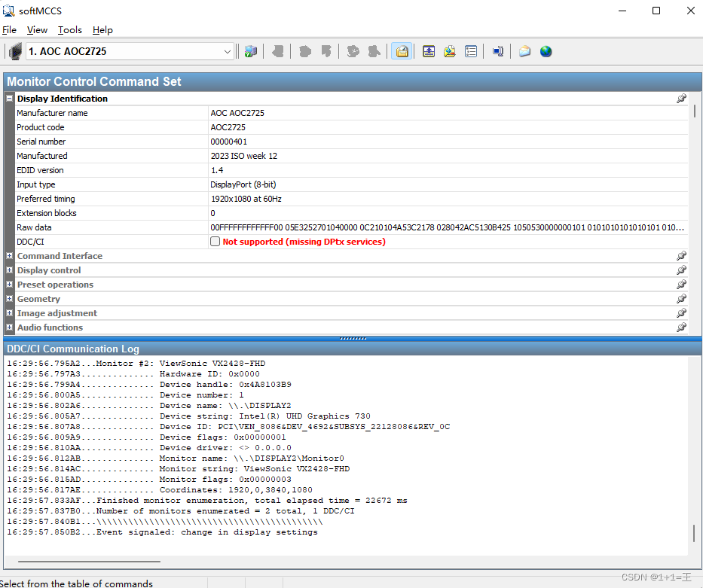
Task: Pin the Display control section
Action: pyautogui.click(x=681, y=270)
